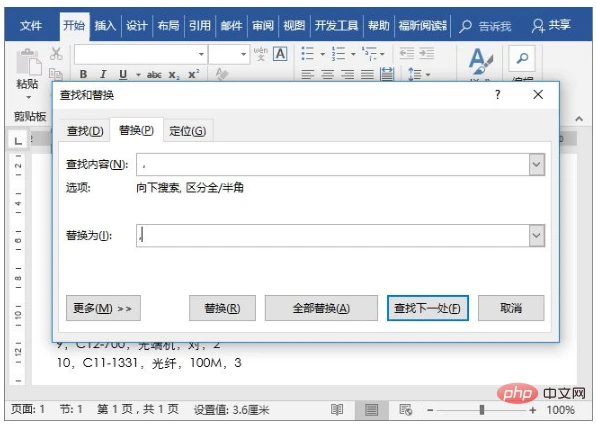Click the Cut scissors icon
Screen dimensions: 596x426
56,54
